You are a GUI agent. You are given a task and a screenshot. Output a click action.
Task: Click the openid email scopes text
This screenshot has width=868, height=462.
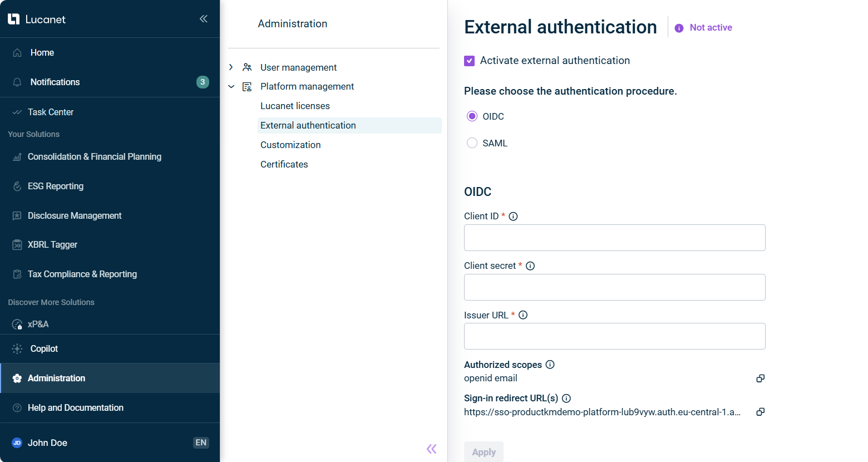pos(491,379)
